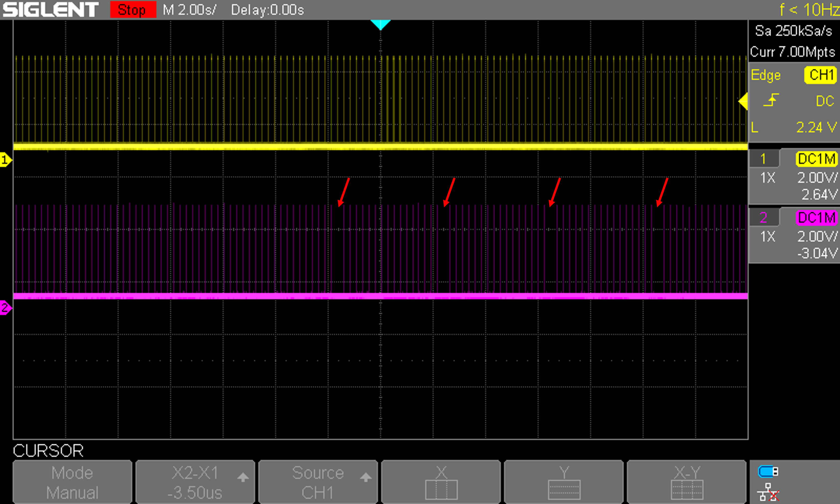Select the channel 2 number tab

coord(764,217)
